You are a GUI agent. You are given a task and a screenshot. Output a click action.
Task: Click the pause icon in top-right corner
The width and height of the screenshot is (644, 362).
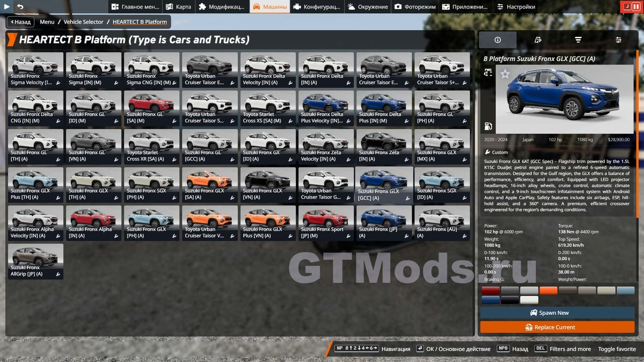tap(636, 7)
